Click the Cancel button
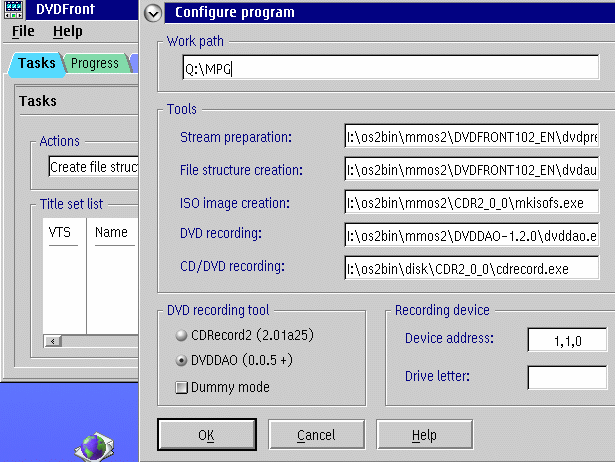The width and height of the screenshot is (615, 462). pos(317,435)
